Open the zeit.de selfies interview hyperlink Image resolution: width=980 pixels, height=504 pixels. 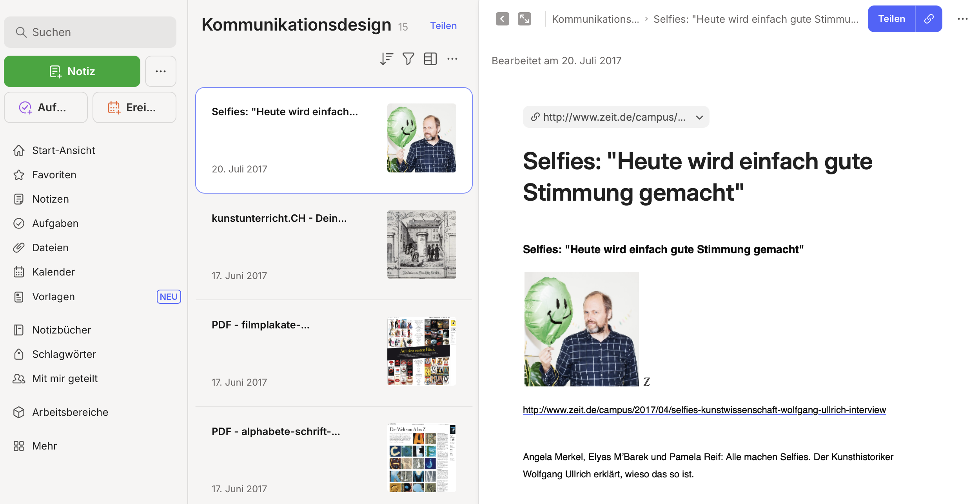click(704, 410)
